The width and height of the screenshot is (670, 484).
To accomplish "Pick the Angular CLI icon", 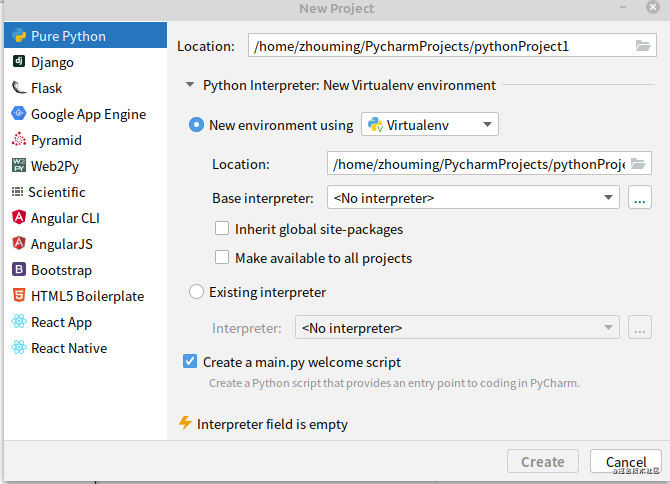I will (x=19, y=218).
